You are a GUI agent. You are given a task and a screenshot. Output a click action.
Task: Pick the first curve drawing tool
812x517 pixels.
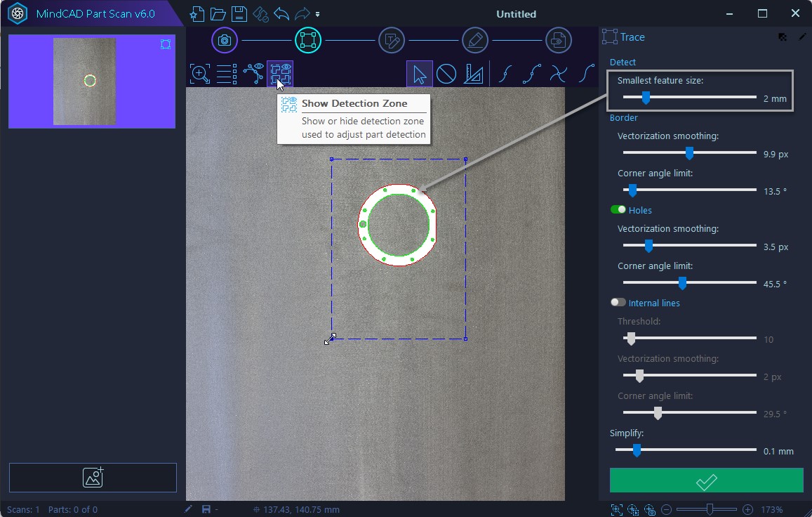505,73
